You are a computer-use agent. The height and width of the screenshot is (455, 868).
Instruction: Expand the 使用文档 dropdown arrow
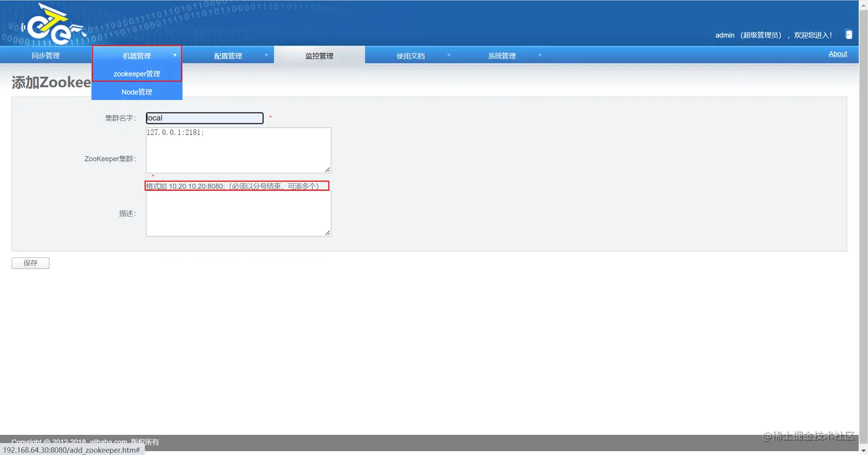click(x=448, y=55)
